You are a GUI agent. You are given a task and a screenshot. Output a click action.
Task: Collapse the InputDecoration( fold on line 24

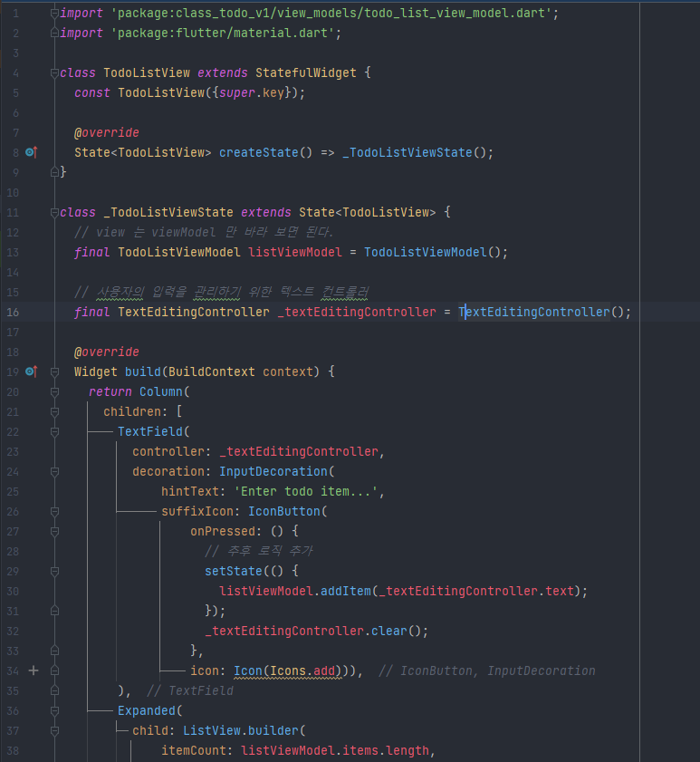[55, 471]
